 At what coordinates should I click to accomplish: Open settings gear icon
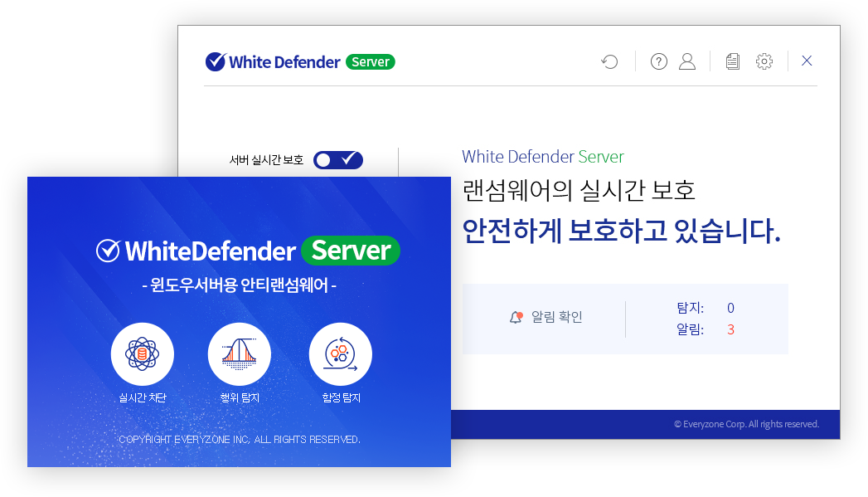pyautogui.click(x=764, y=61)
